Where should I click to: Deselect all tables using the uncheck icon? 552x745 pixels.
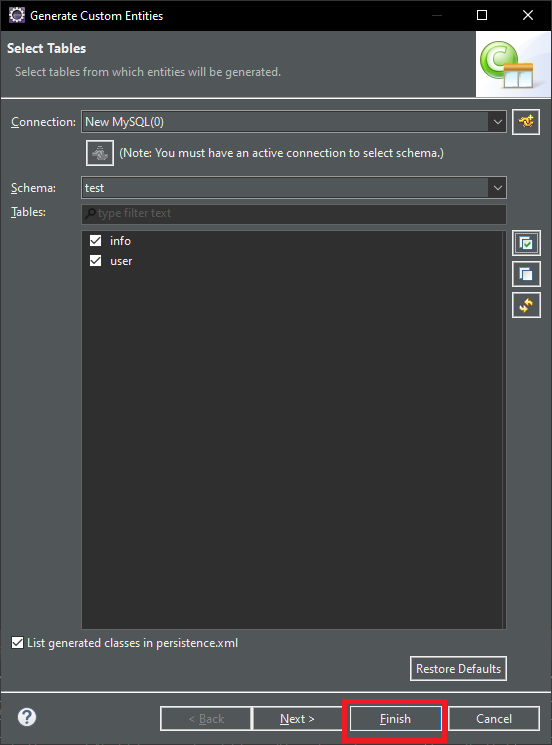click(x=526, y=274)
